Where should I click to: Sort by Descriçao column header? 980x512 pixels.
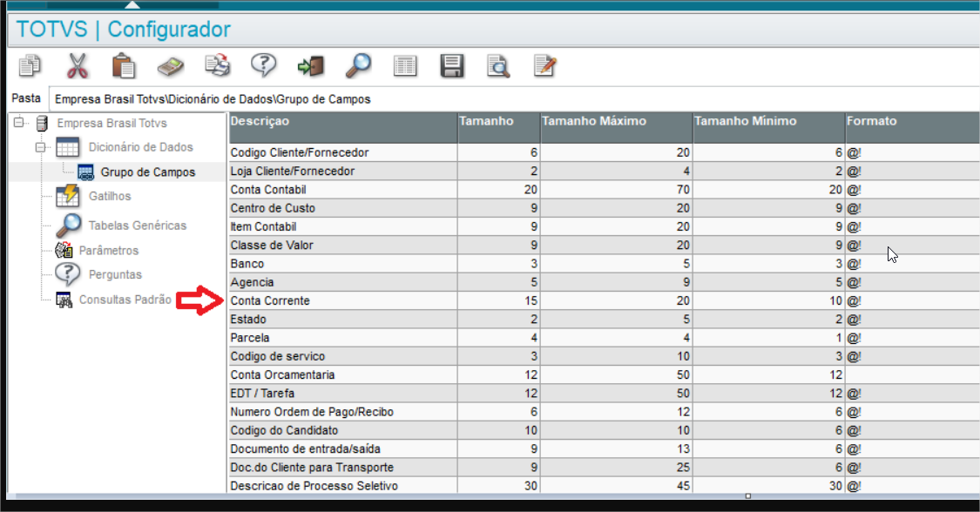point(343,128)
